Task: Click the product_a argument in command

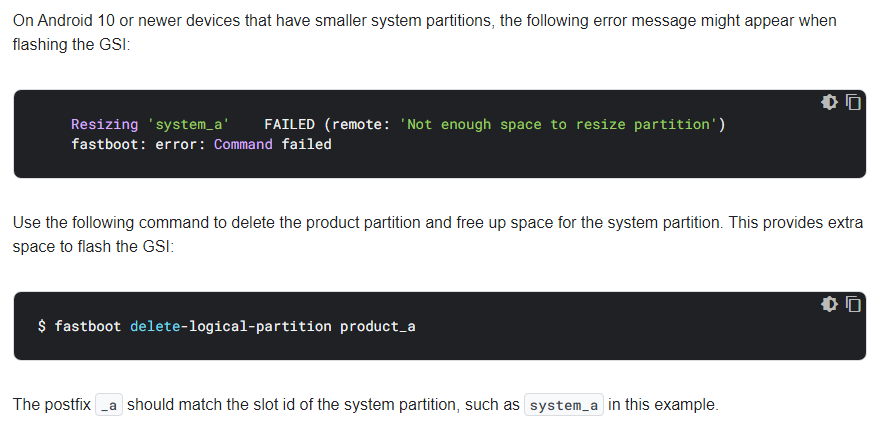Action: pos(378,326)
